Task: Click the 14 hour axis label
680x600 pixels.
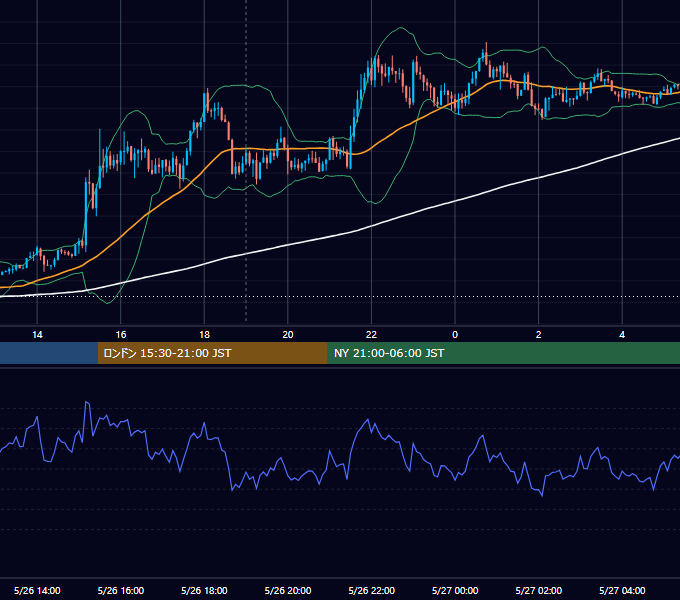Action: [x=37, y=335]
